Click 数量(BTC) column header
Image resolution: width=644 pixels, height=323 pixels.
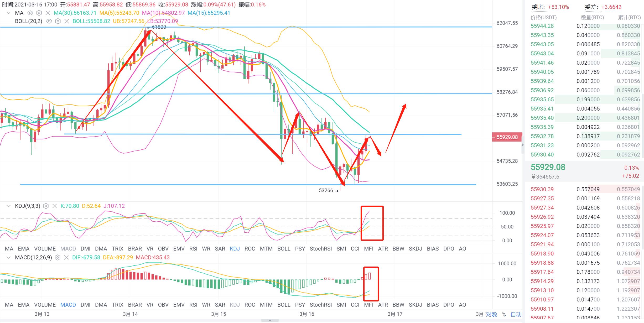pyautogui.click(x=592, y=17)
